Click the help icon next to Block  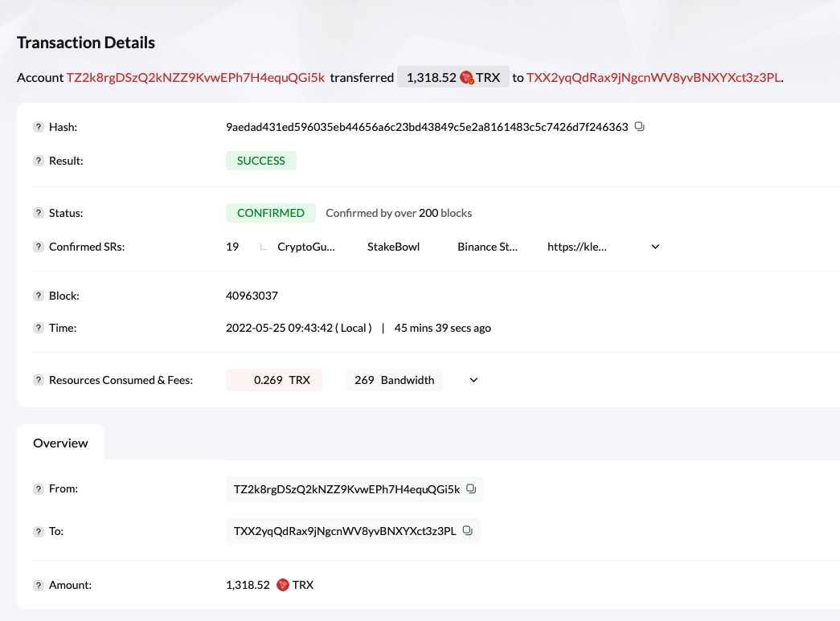[x=38, y=295]
